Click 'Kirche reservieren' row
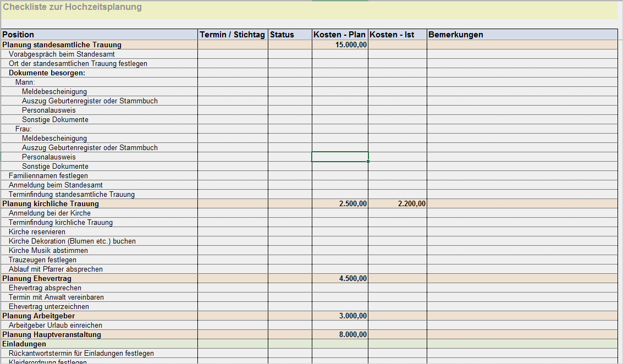This screenshot has height=364, width=623. [x=310, y=231]
